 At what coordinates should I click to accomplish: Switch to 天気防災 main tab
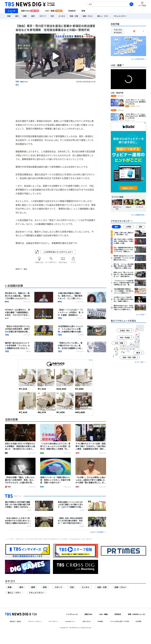72,11
